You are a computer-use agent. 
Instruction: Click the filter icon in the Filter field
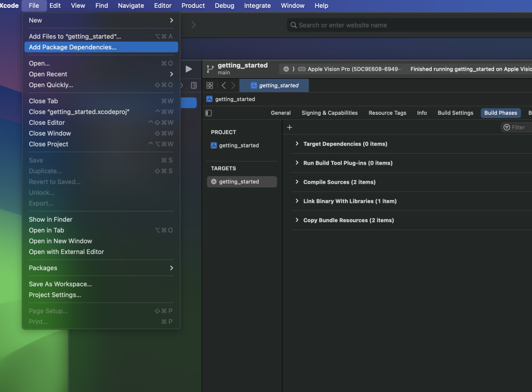[x=507, y=127]
